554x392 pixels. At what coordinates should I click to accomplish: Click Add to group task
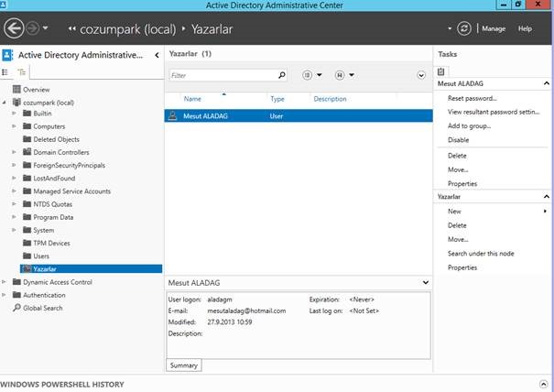click(x=469, y=126)
